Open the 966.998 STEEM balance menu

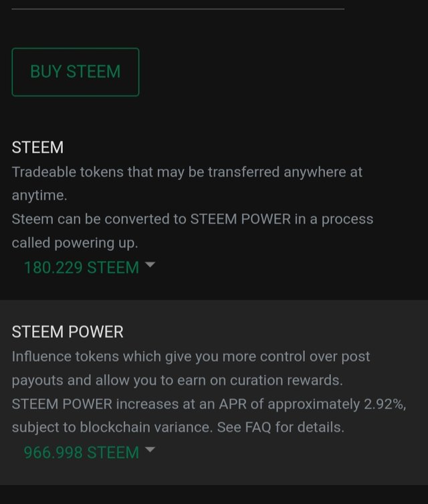pyautogui.click(x=81, y=452)
